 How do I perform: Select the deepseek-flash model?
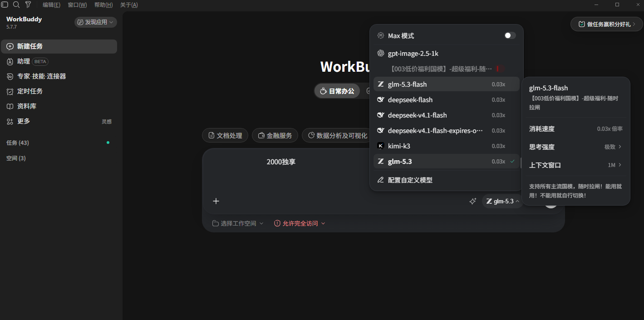(x=447, y=100)
